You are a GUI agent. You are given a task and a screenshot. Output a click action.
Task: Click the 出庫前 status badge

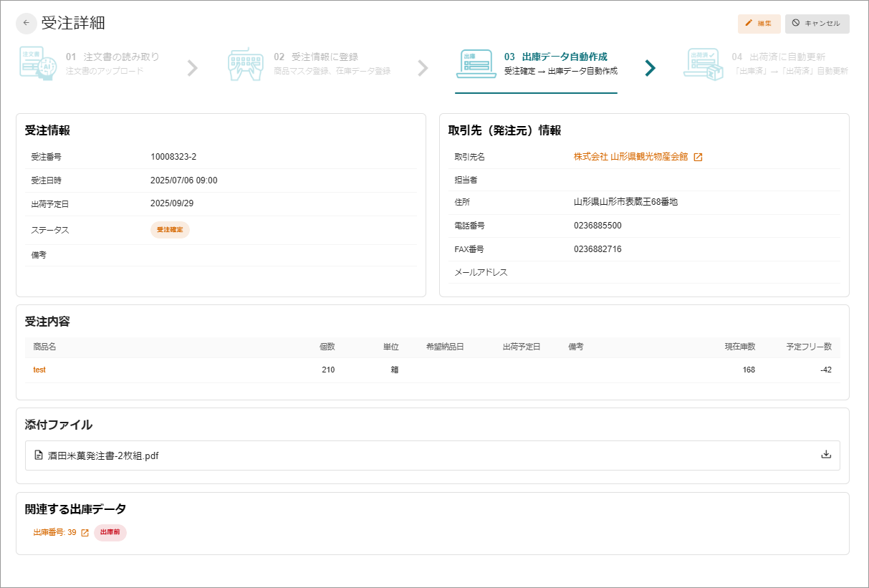[x=110, y=532]
